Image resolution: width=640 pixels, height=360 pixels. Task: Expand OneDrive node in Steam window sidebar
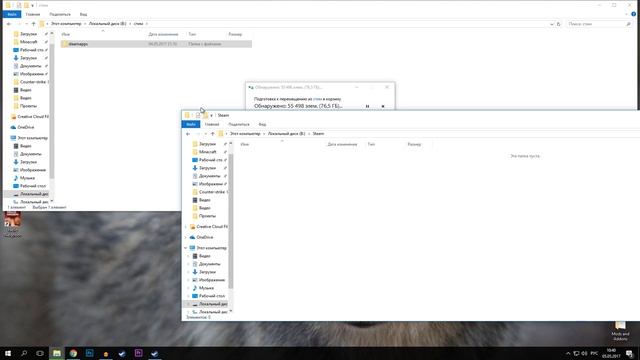[x=186, y=237]
